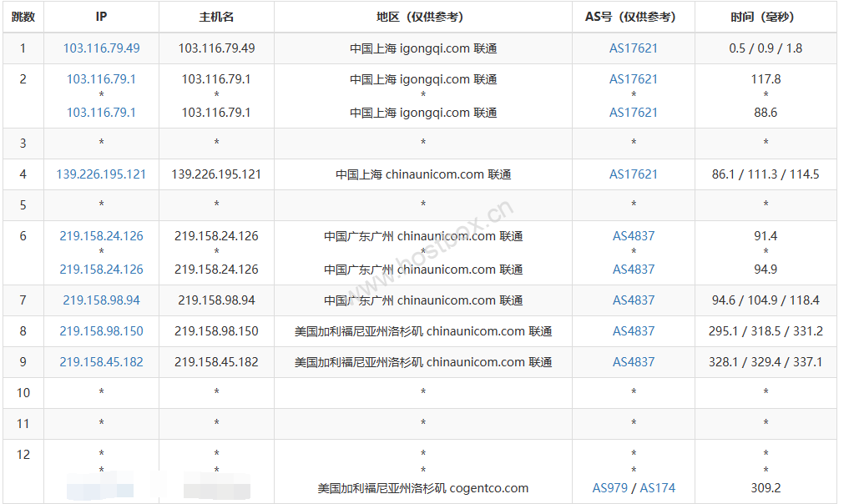
Task: Click the AS4837 link on hop 6
Action: pyautogui.click(x=633, y=235)
